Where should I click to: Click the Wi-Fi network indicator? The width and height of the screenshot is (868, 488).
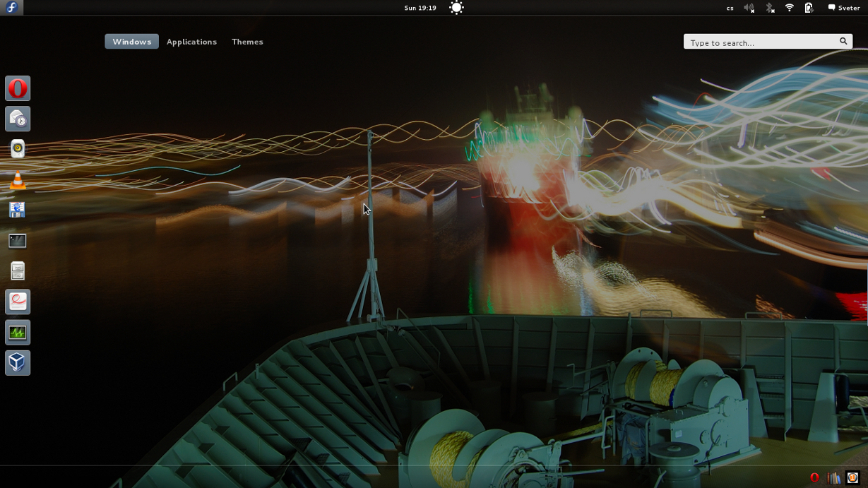tap(790, 8)
